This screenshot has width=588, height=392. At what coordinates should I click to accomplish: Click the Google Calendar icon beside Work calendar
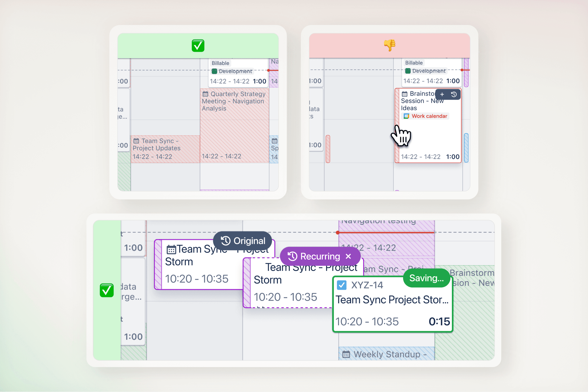[x=406, y=116]
